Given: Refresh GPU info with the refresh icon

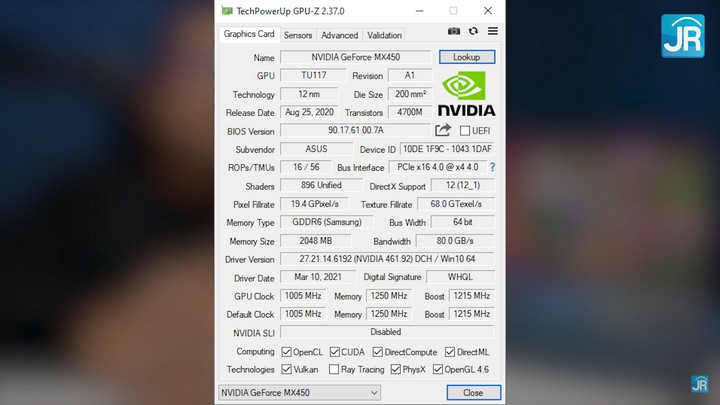Looking at the screenshot, I should pyautogui.click(x=473, y=31).
